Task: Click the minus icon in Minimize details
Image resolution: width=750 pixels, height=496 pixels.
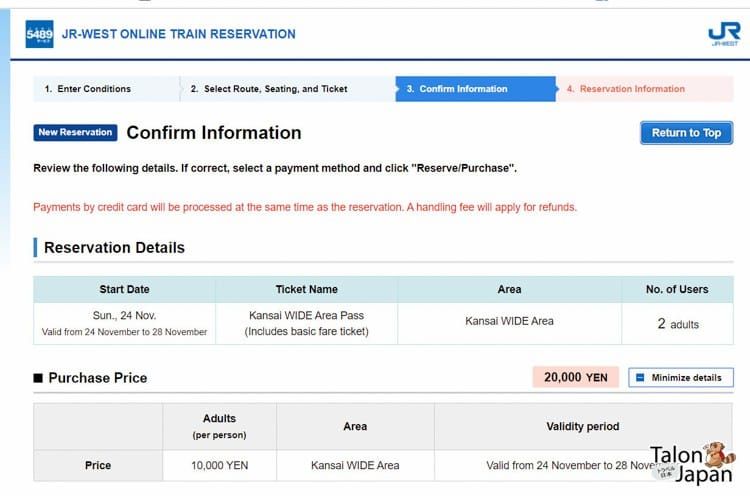Action: pyautogui.click(x=640, y=377)
